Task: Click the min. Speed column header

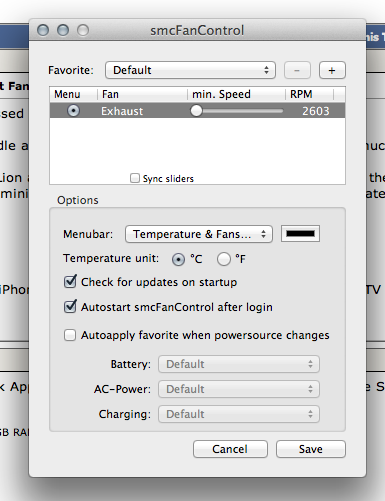Action: pos(236,94)
